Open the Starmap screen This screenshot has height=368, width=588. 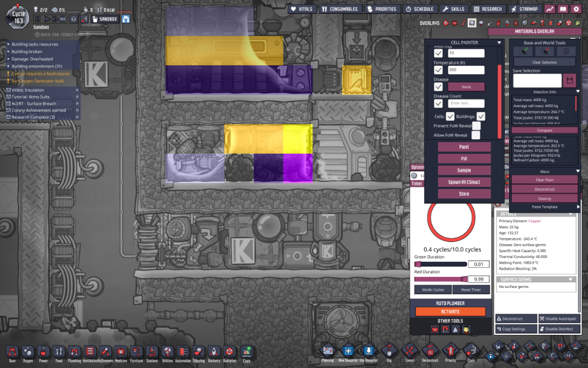(525, 9)
